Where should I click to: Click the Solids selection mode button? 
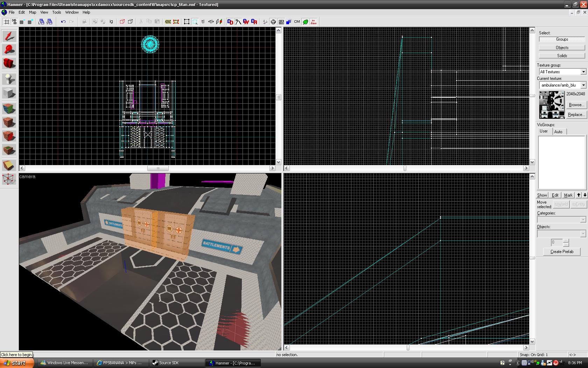pos(562,56)
